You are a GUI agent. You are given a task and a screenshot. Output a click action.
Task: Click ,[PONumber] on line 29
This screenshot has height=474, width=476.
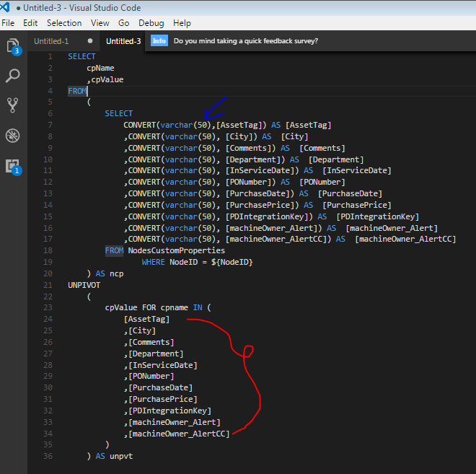149,376
